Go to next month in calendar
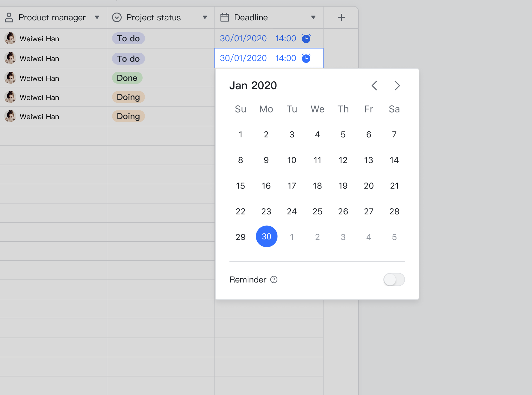Screen dimensions: 532x395 coord(397,86)
